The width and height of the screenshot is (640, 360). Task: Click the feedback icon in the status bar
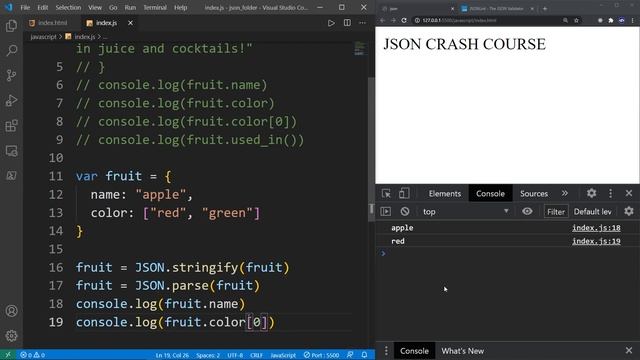[350, 355]
